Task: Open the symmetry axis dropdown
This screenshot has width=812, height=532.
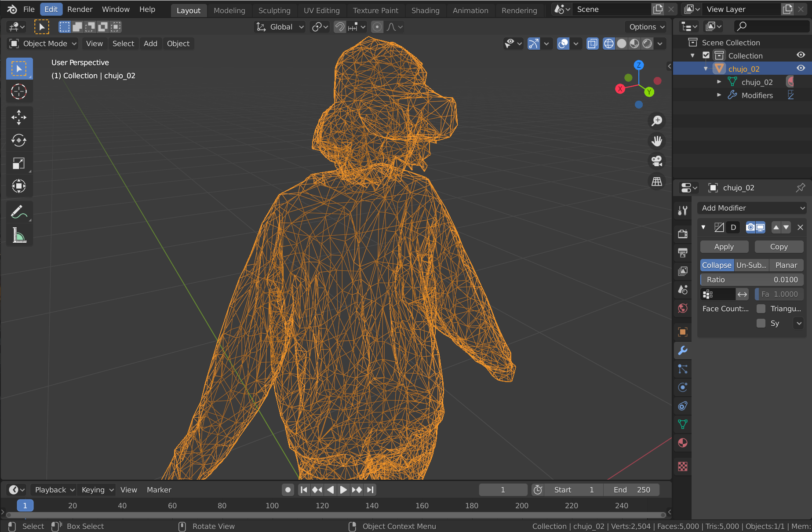Action: [798, 323]
